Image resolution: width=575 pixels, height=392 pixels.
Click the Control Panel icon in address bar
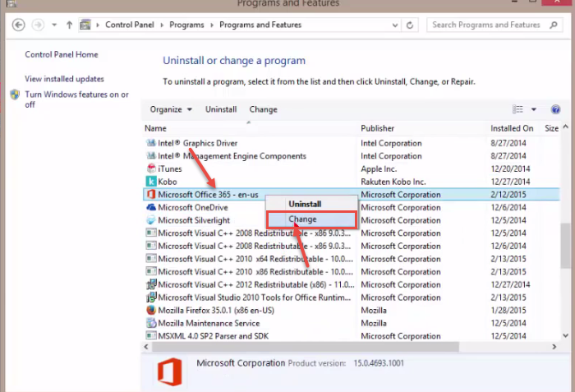(x=85, y=25)
